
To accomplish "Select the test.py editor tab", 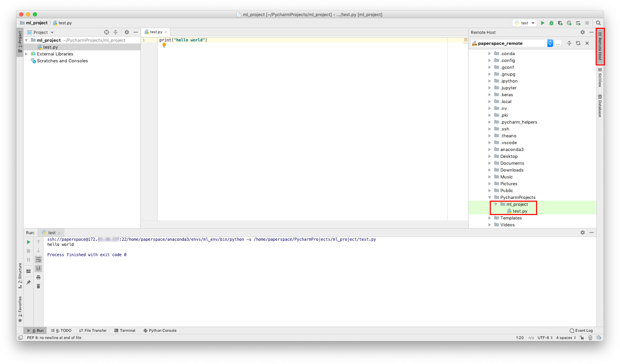I will pyautogui.click(x=156, y=32).
